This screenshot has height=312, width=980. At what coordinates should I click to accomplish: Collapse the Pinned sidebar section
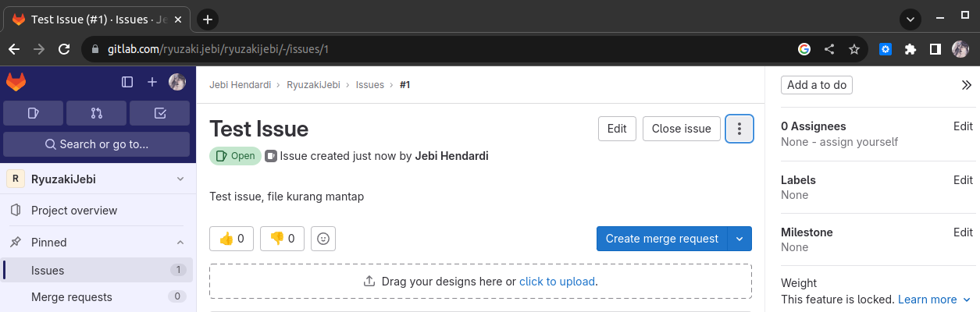[180, 243]
